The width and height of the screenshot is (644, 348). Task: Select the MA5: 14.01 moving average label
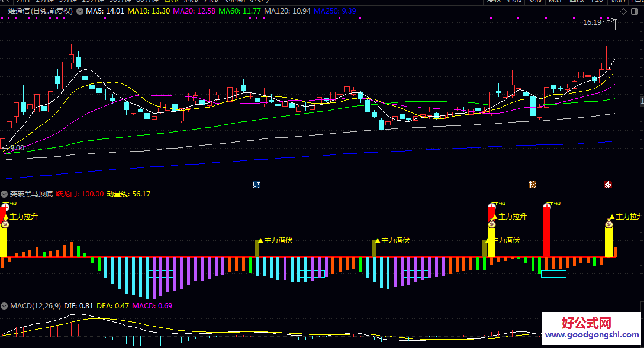click(x=105, y=11)
